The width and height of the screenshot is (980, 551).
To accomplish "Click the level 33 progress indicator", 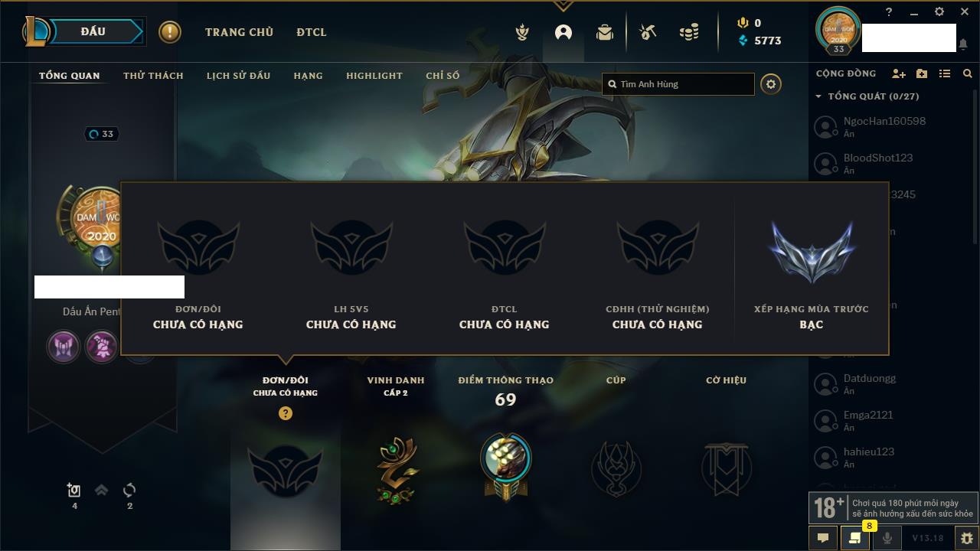I will click(102, 134).
